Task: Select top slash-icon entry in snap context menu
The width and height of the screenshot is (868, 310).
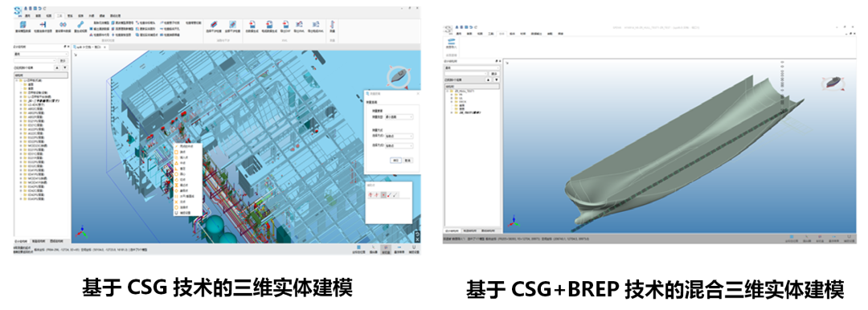Action: (187, 146)
